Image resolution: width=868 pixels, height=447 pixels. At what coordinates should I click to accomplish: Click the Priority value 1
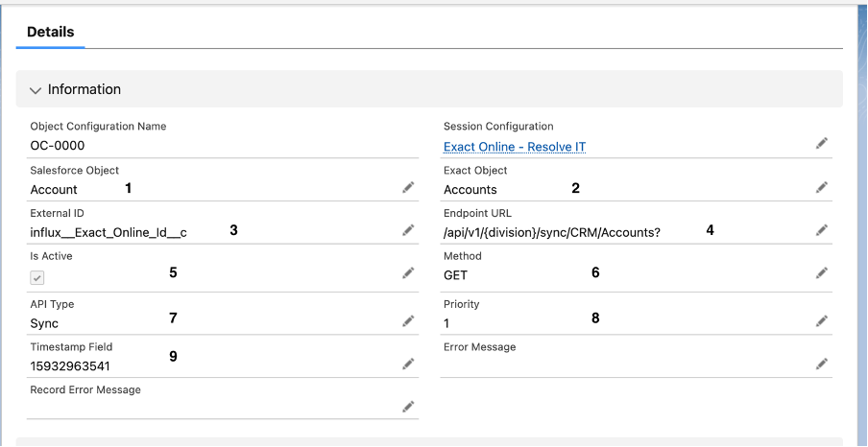click(x=446, y=323)
